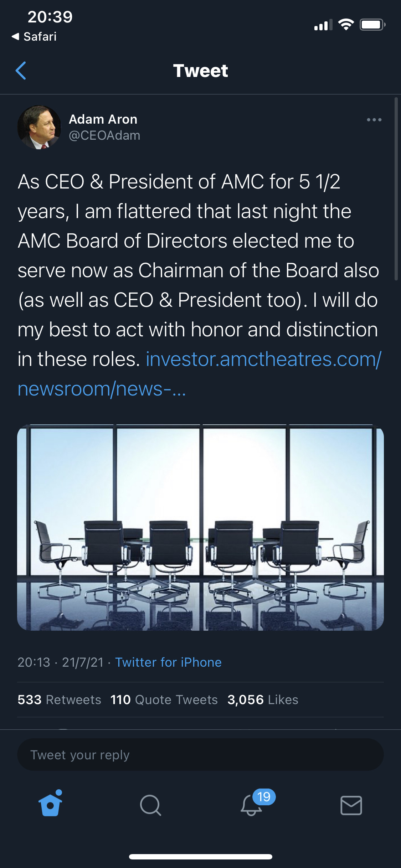
Task: Open the boardroom chairs image
Action: click(x=200, y=527)
